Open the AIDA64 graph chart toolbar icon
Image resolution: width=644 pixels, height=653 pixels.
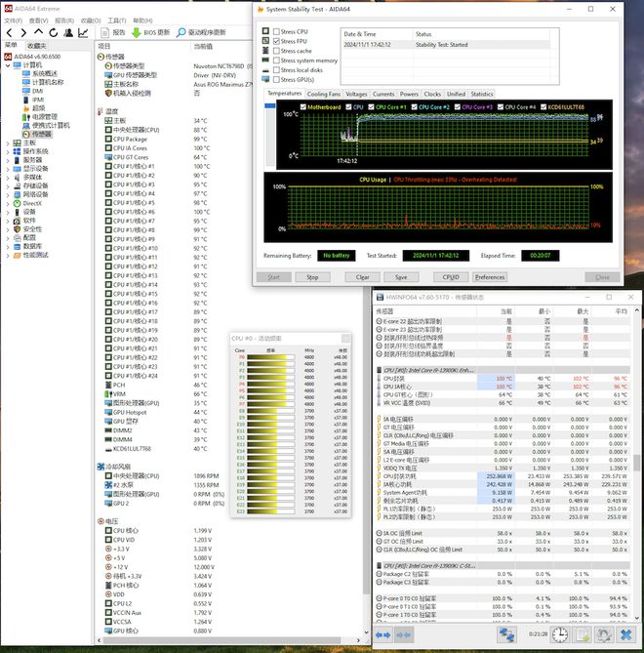click(83, 32)
